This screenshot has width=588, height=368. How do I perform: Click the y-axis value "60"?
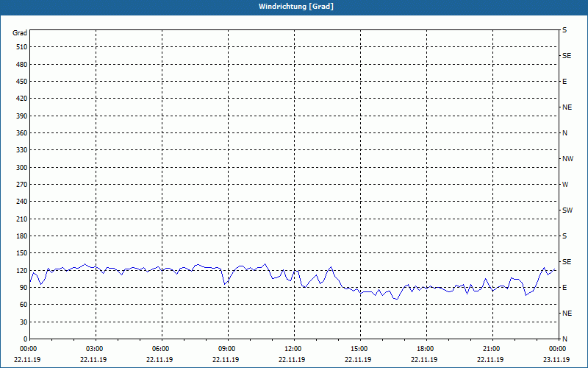click(24, 305)
